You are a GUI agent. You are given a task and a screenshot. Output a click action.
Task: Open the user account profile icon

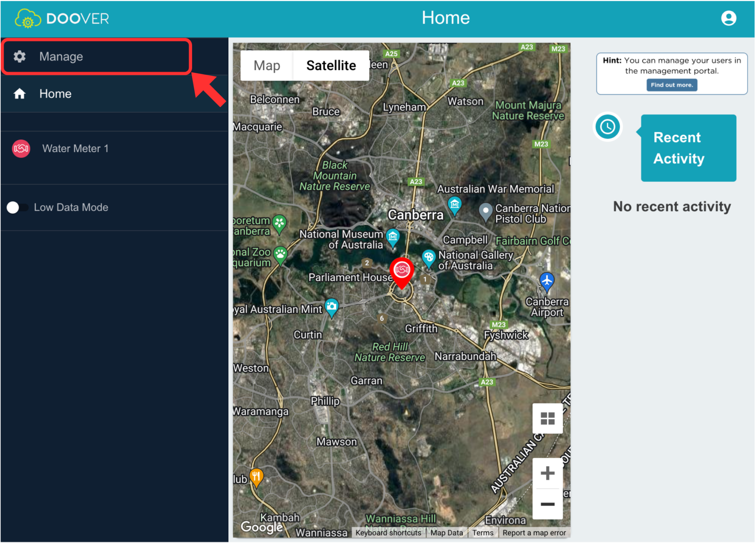point(728,18)
